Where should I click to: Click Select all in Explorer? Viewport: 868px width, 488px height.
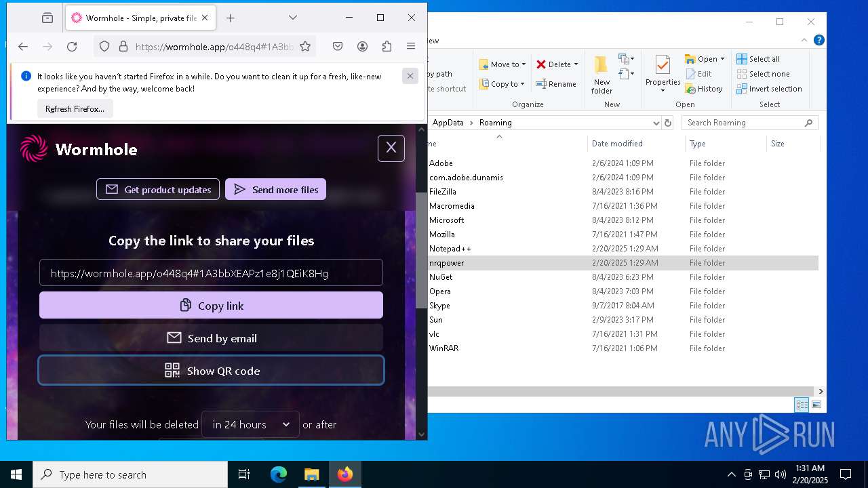pos(758,59)
